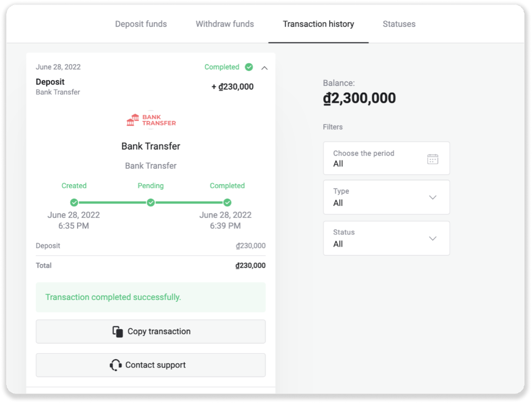Open the Status filter dropdown
This screenshot has height=403, width=532.
(386, 238)
